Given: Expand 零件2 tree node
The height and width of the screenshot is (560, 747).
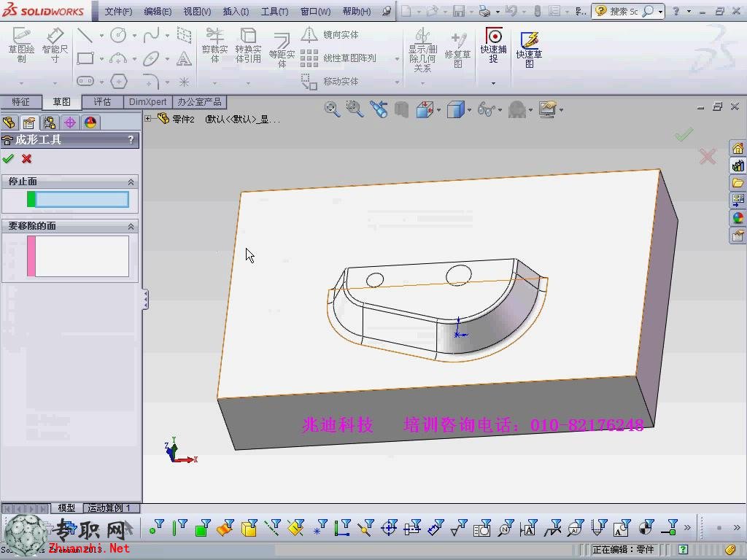Looking at the screenshot, I should 148,119.
